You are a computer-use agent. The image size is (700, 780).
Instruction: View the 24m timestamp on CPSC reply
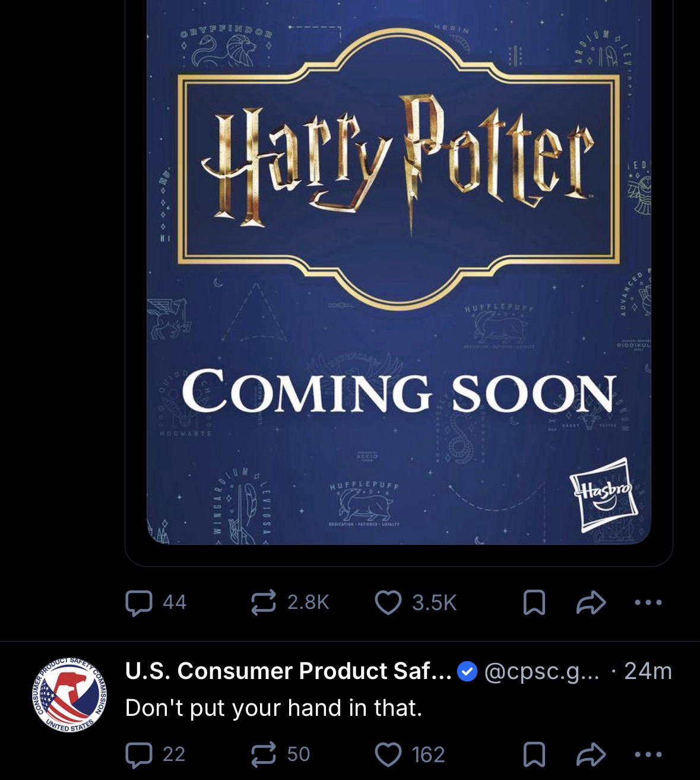pos(648,671)
